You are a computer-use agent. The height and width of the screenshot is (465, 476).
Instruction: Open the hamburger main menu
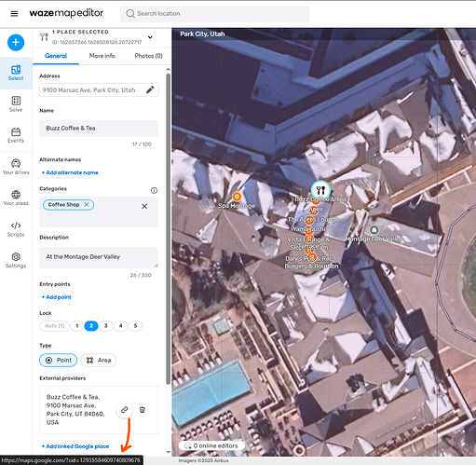(14, 14)
